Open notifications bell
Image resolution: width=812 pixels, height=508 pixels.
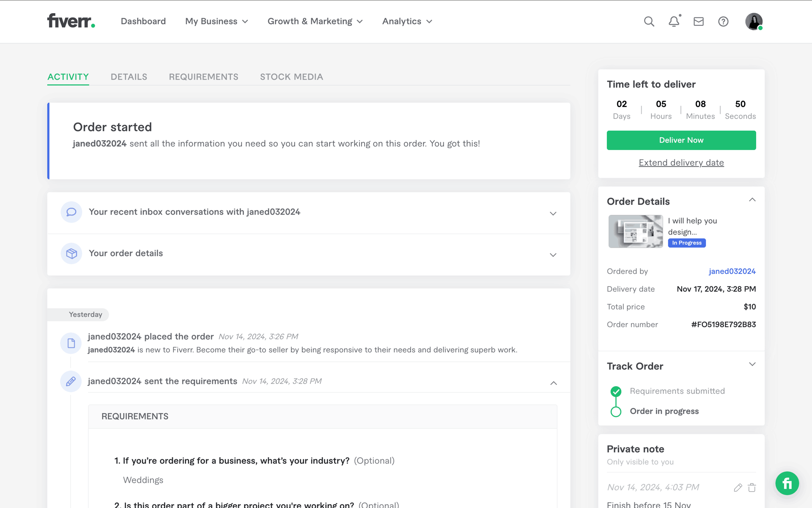(674, 21)
